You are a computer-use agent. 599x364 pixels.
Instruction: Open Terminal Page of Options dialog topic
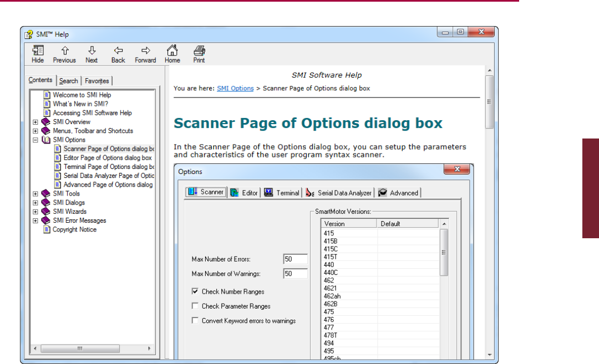pyautogui.click(x=109, y=167)
